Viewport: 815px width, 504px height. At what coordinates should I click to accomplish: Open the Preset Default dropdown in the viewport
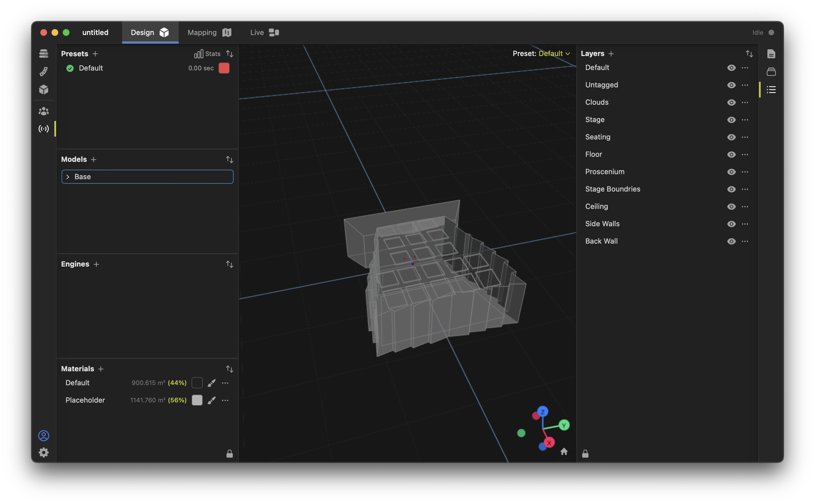pos(554,53)
